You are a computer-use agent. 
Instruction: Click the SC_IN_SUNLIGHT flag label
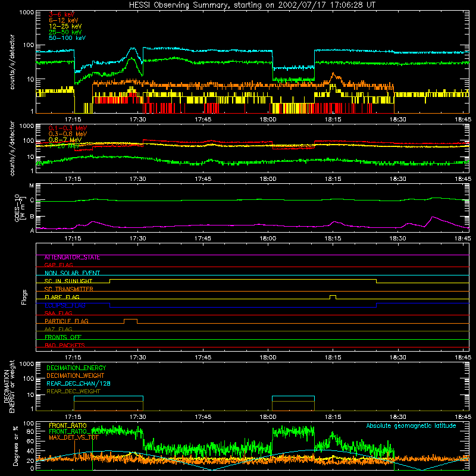pos(68,281)
